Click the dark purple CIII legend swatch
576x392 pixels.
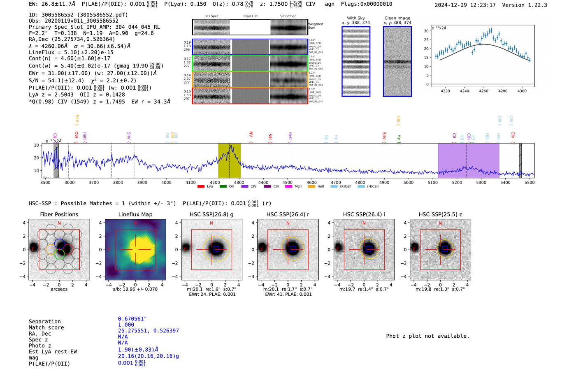pos(267,186)
